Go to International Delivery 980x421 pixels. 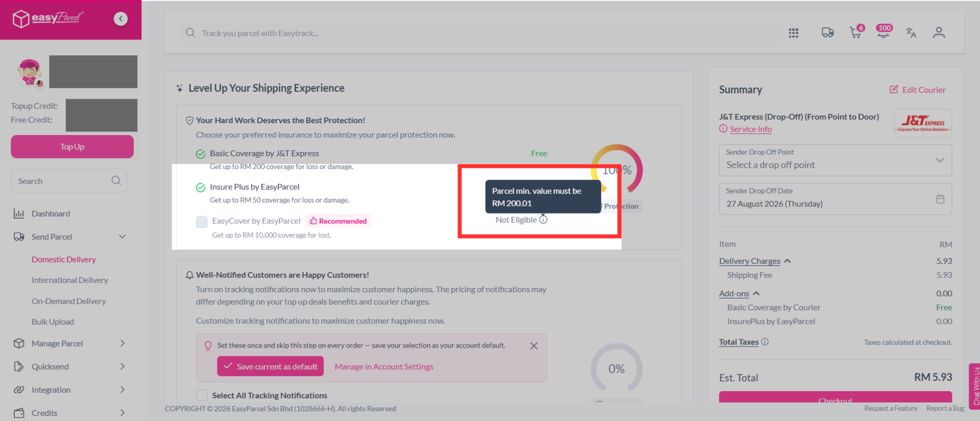[70, 280]
